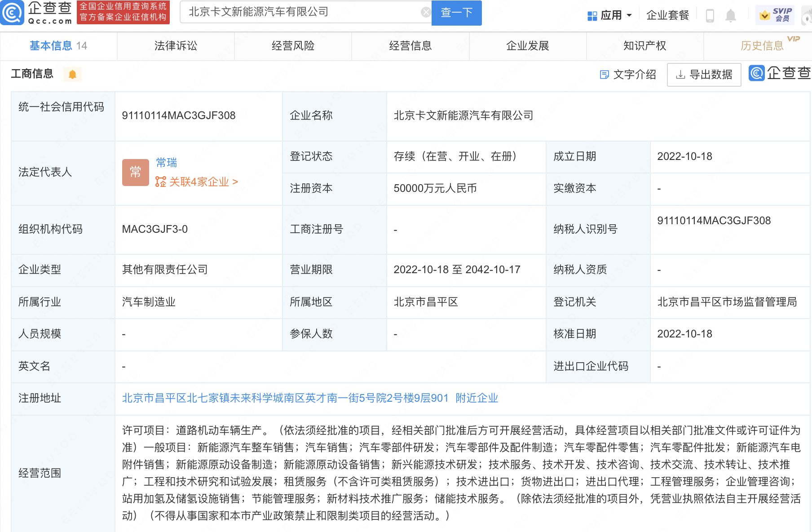Click the 经营范围 description text
812x532 pixels.
point(461,473)
